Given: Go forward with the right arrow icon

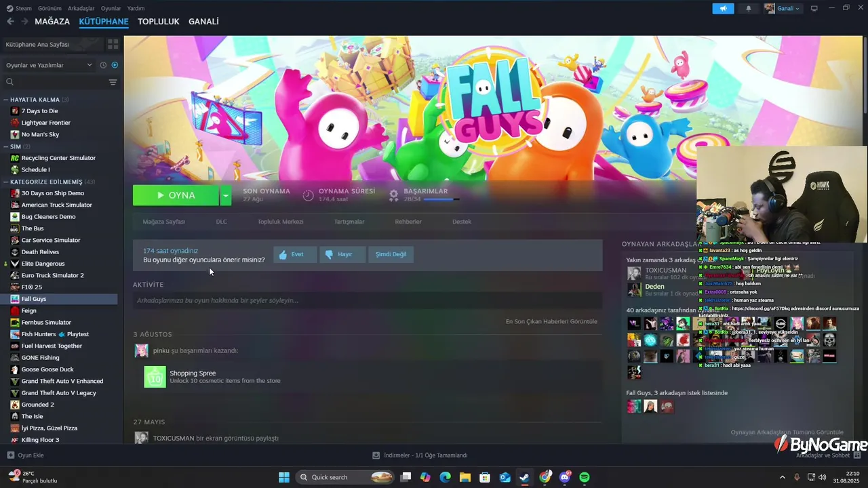Looking at the screenshot, I should pyautogui.click(x=24, y=22).
